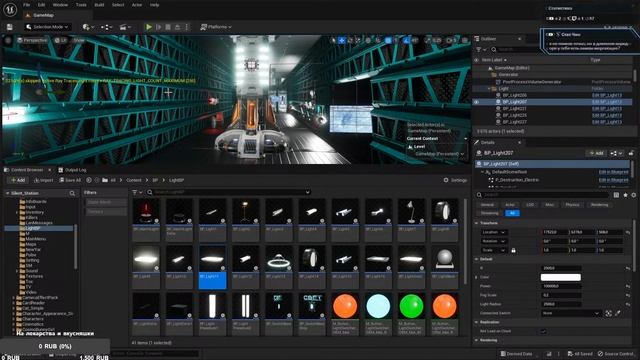Toggle visibility eye for BP_Light207

click(x=476, y=102)
